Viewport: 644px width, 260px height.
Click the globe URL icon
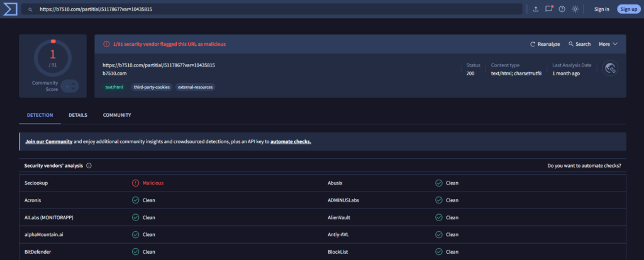coord(610,68)
